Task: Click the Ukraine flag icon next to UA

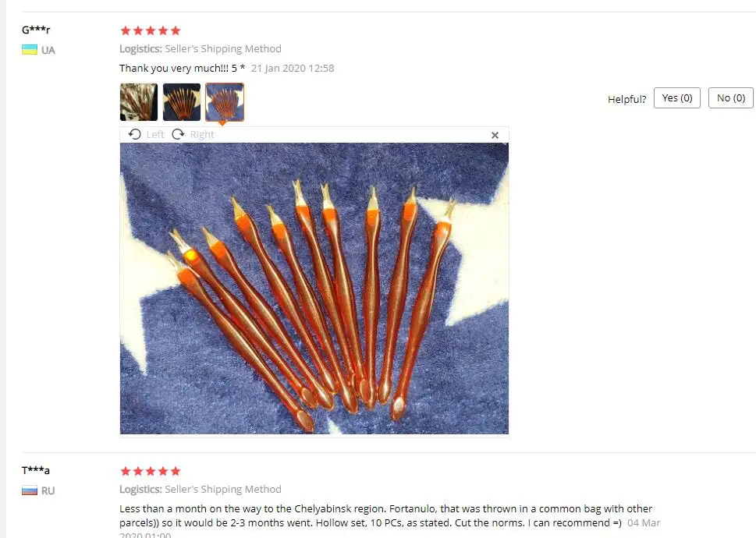Action: (30, 50)
